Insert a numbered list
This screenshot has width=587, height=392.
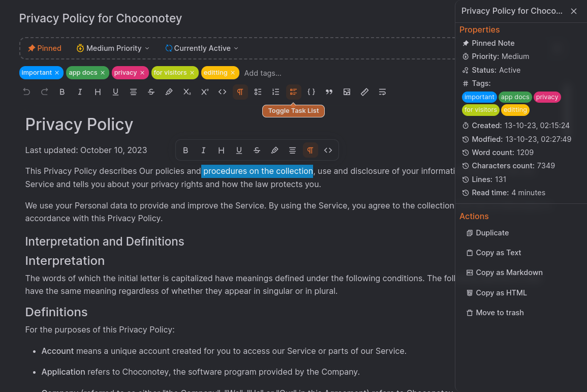click(x=275, y=92)
